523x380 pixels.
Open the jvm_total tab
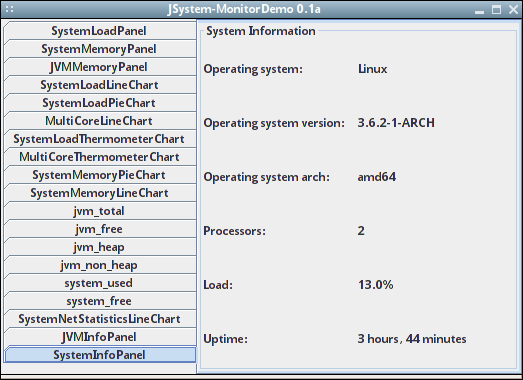point(100,211)
